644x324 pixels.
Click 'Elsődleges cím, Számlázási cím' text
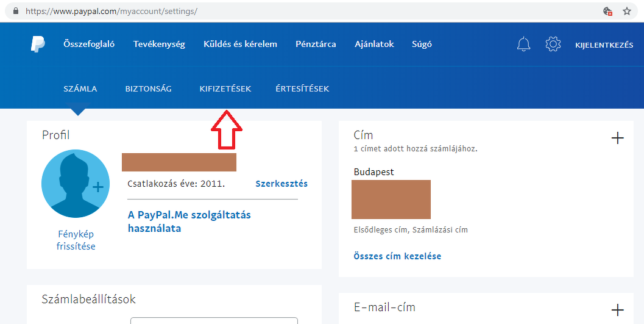411,230
